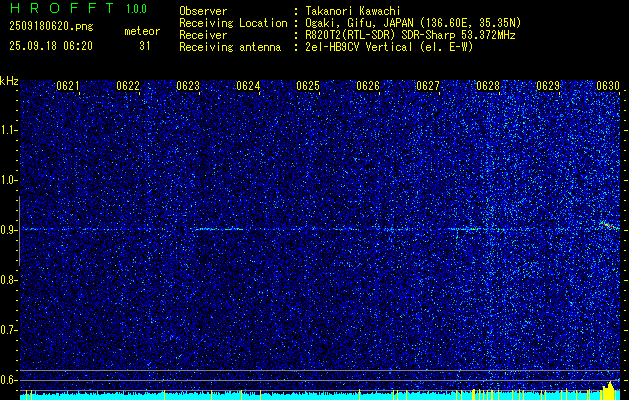Click the 0621 time marker
This screenshot has height=400, width=629.
[x=67, y=86]
